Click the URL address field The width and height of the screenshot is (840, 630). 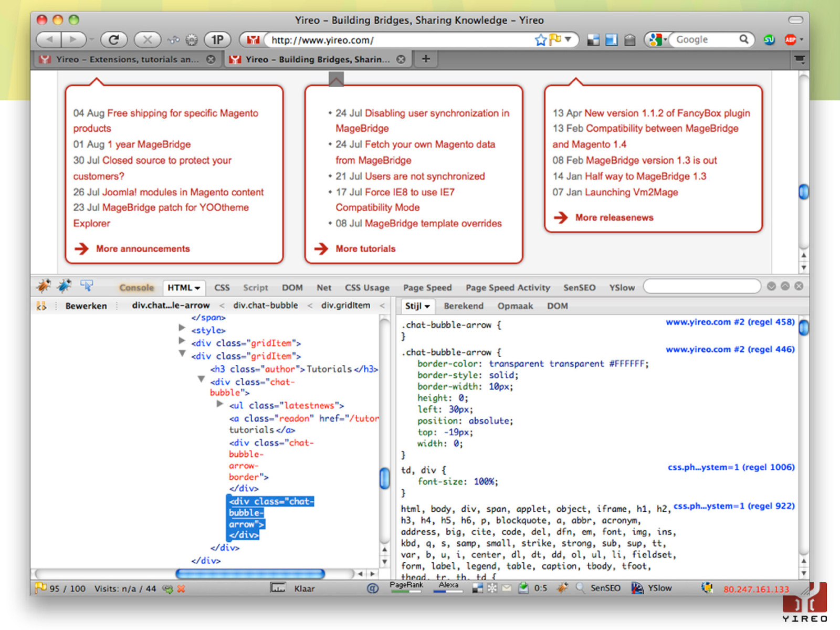(x=399, y=40)
